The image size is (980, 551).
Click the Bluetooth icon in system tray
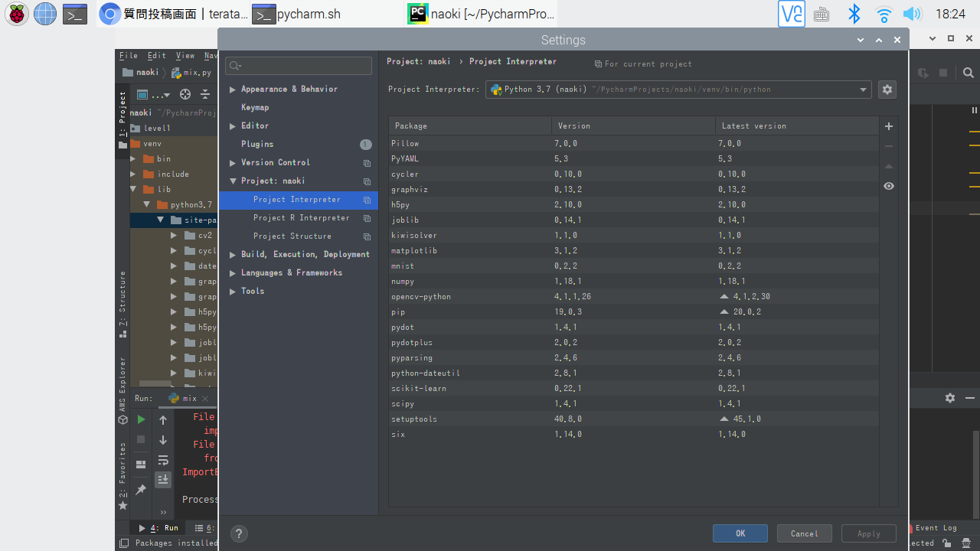854,14
